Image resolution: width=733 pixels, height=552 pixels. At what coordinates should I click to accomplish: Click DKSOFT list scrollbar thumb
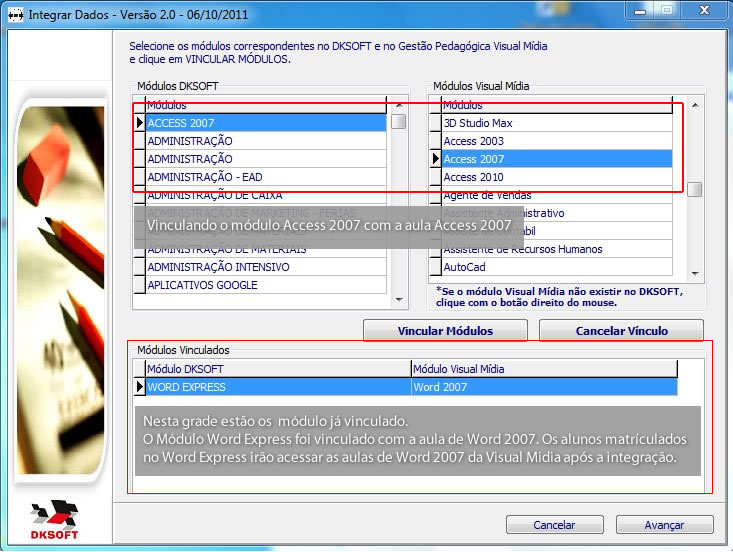click(x=399, y=122)
